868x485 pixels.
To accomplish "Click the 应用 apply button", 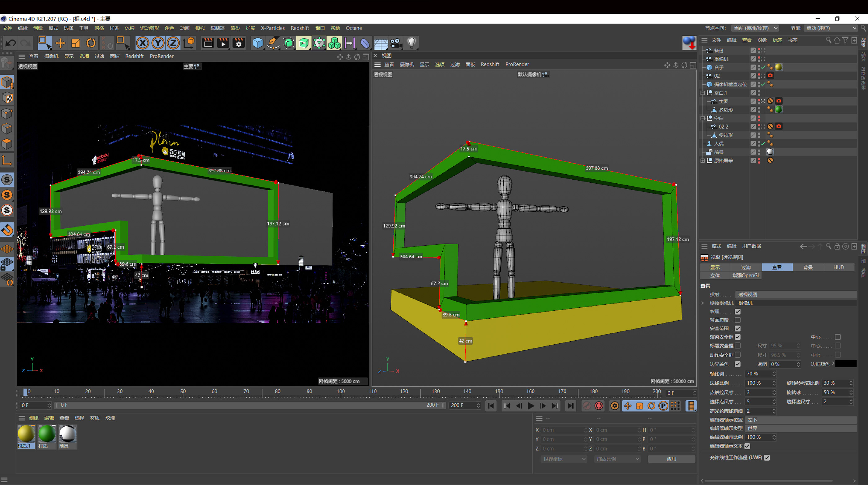I will 671,459.
